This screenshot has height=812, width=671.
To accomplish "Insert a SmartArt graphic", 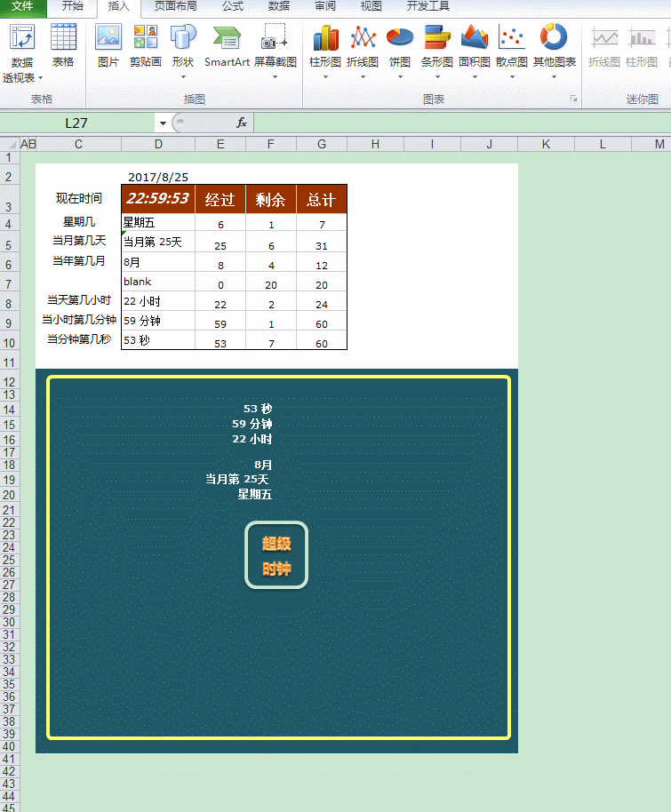I will (227, 46).
